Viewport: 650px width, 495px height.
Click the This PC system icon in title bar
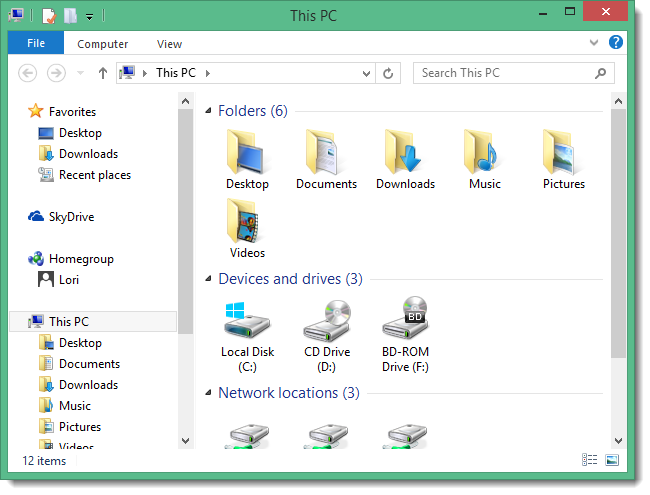point(16,15)
